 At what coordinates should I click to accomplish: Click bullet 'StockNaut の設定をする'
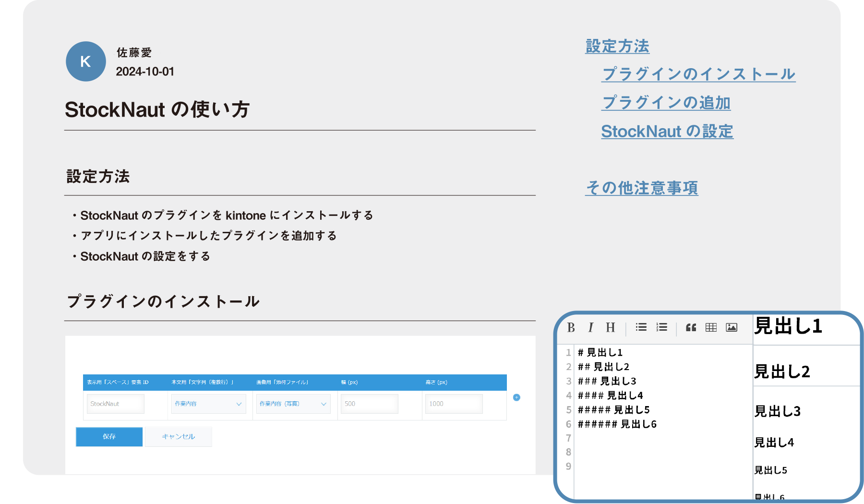(x=145, y=256)
